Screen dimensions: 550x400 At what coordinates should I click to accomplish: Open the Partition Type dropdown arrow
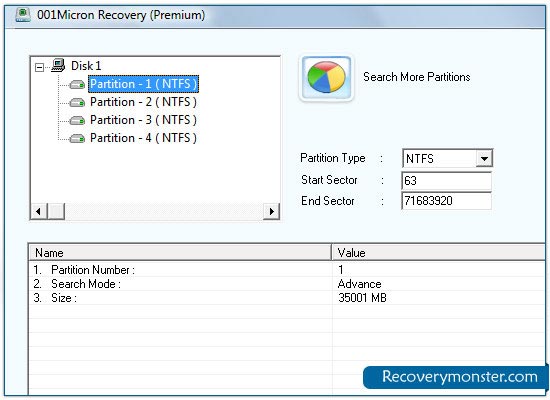(484, 159)
